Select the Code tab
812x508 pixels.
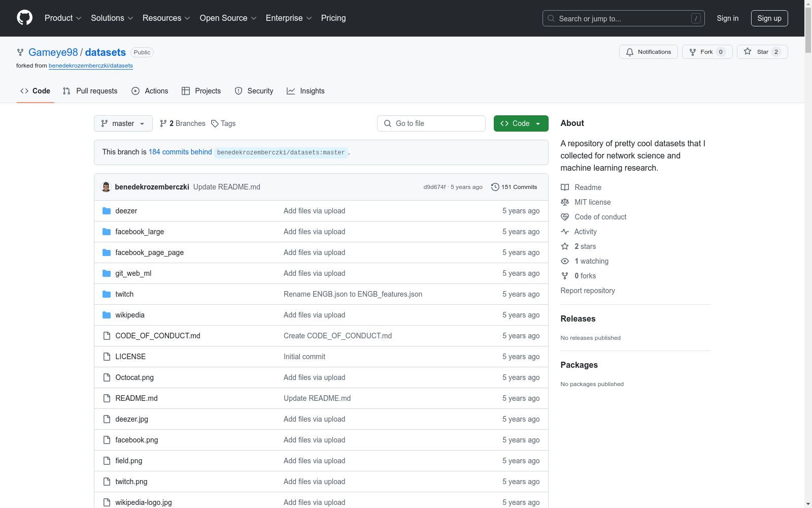(x=36, y=91)
